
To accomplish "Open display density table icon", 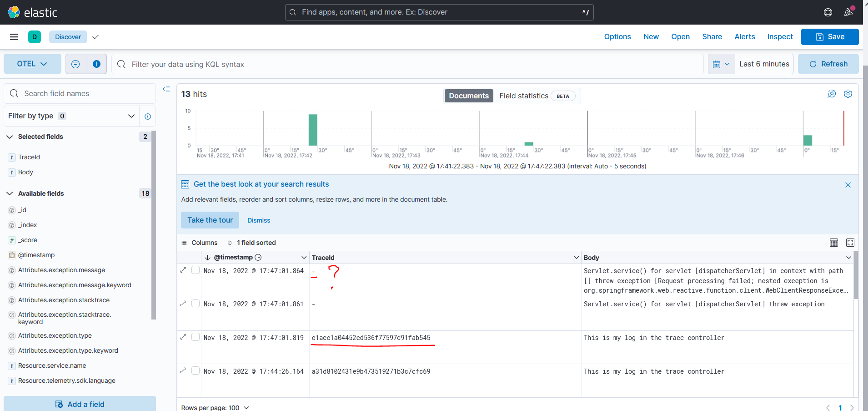I will pyautogui.click(x=834, y=243).
